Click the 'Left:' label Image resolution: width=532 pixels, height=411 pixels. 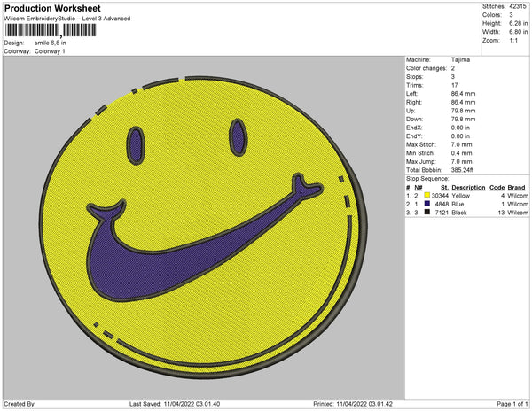coord(412,94)
